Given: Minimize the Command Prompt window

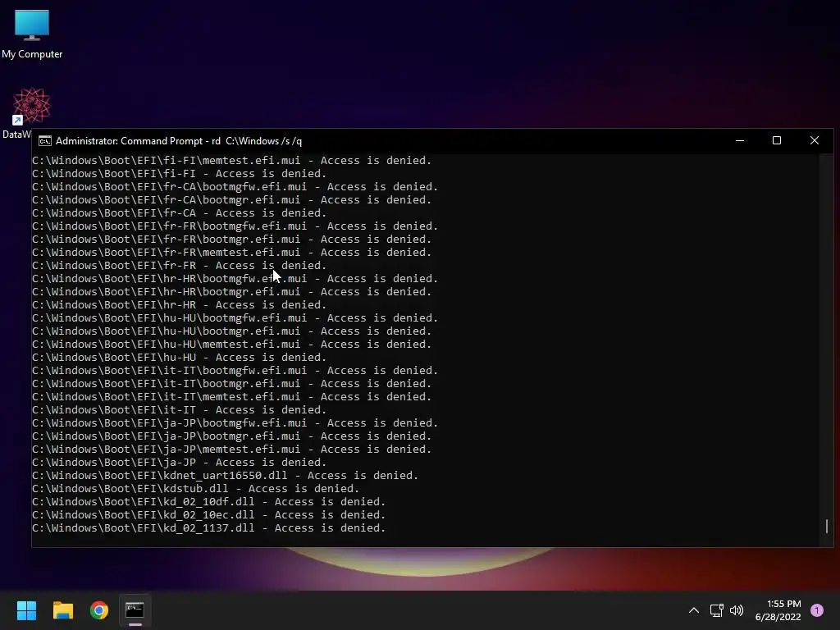Looking at the screenshot, I should point(740,140).
